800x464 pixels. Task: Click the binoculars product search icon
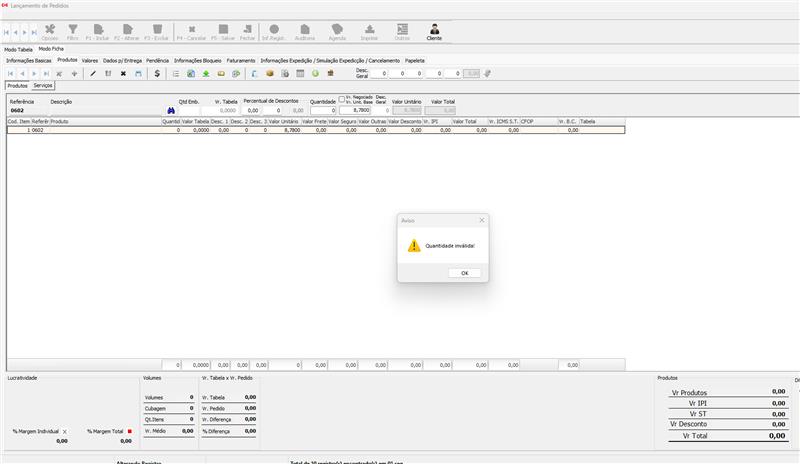[x=170, y=110]
